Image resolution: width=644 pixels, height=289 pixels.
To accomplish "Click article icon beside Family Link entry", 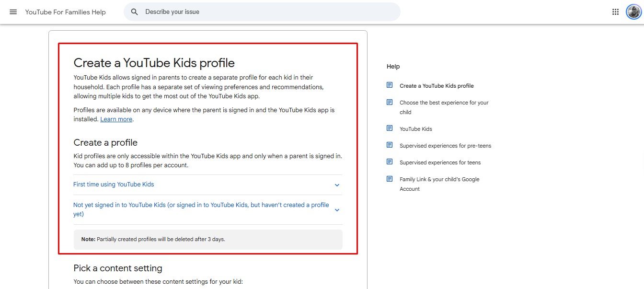I will pos(390,179).
